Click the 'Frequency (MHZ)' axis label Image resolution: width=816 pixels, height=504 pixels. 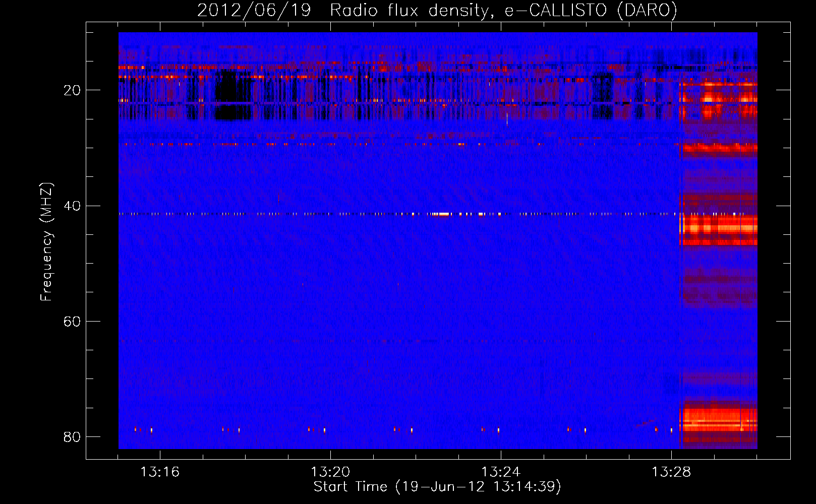(x=46, y=242)
